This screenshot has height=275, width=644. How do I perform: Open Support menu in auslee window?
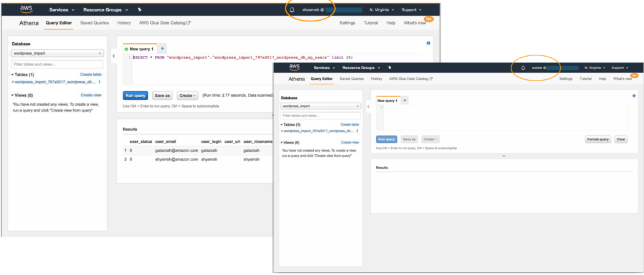(619, 68)
